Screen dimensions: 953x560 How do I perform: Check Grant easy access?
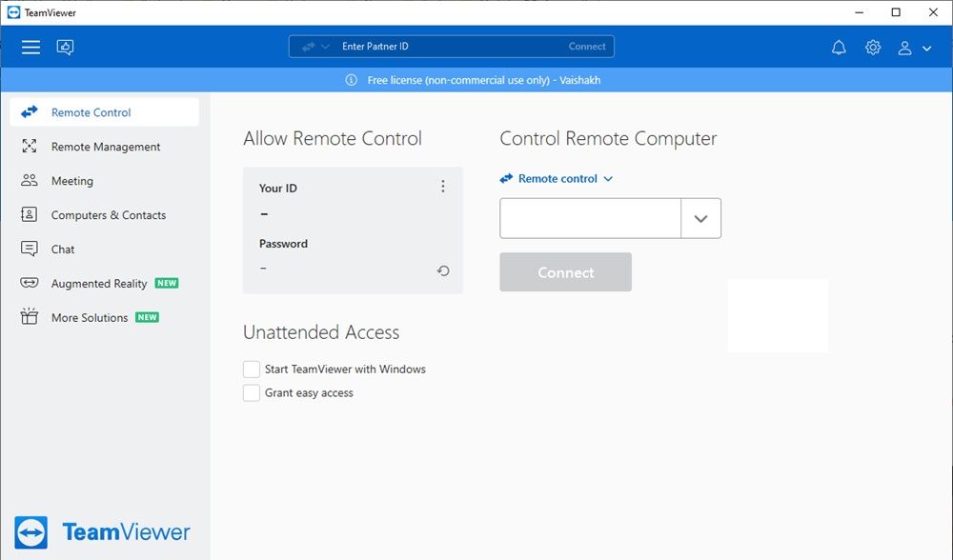point(252,393)
